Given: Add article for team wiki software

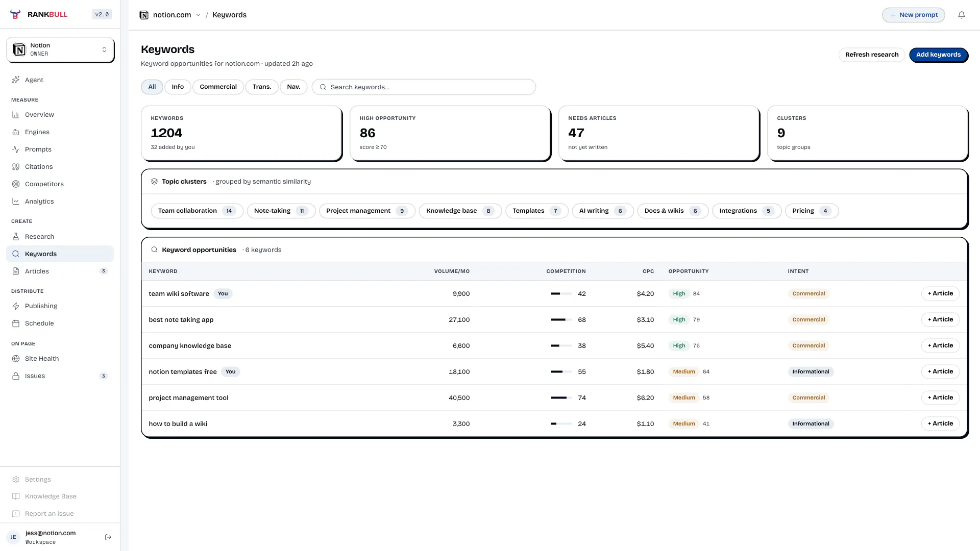Looking at the screenshot, I should pyautogui.click(x=940, y=293).
